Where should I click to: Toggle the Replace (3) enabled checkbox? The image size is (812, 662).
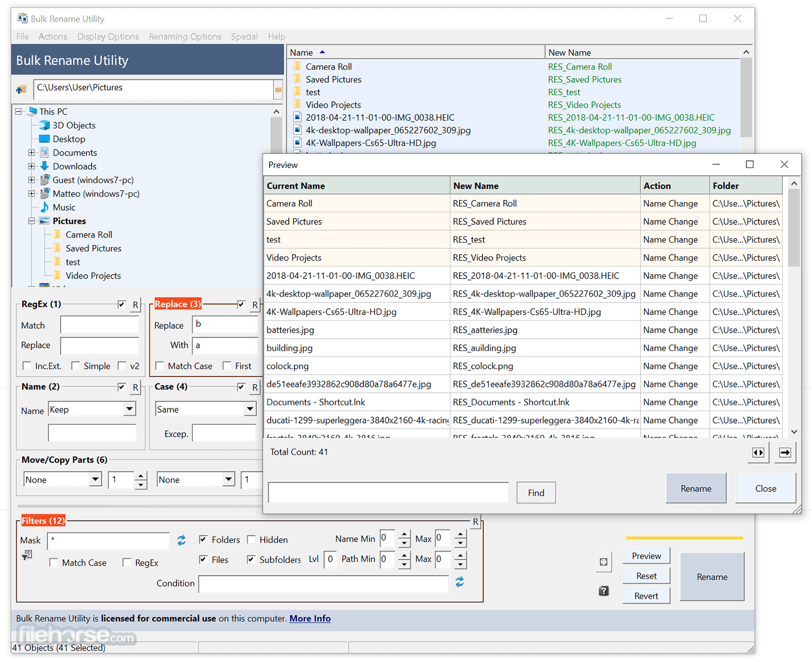click(241, 304)
